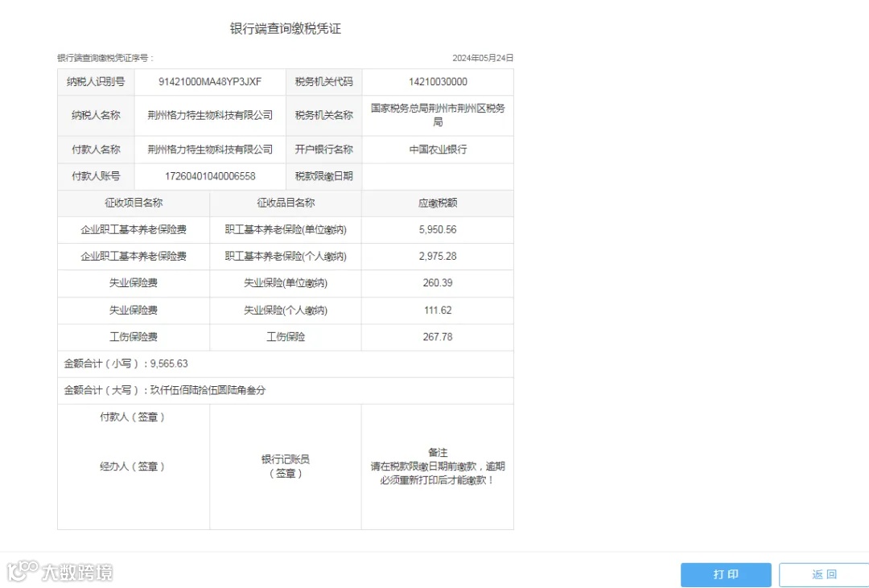Click 职工基本养老保险(单位缴纳) cell
This screenshot has height=588, width=869.
[x=286, y=229]
